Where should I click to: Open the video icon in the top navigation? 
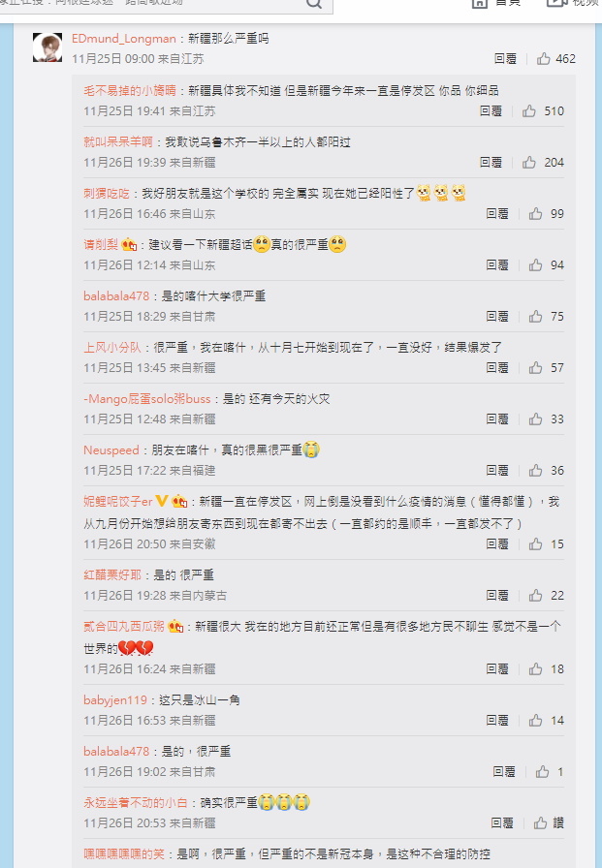pos(556,3)
